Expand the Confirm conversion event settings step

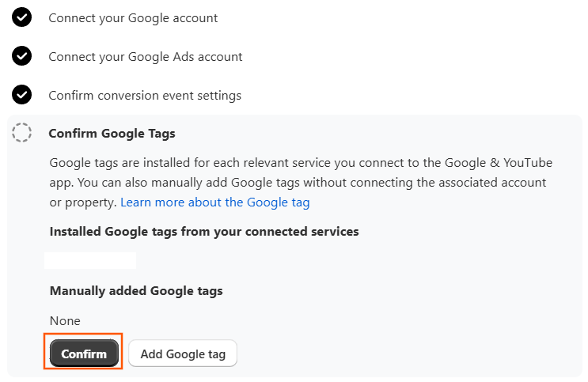[x=145, y=95]
